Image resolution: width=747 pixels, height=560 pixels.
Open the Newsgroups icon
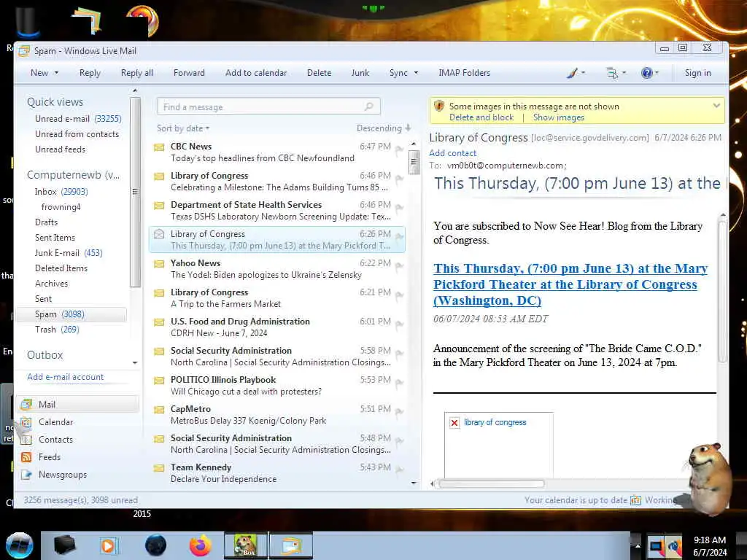coord(27,475)
